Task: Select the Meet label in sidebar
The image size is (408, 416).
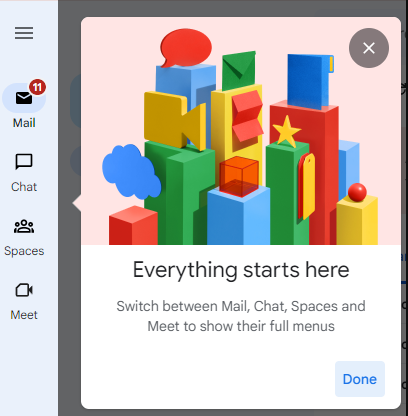Action: (x=24, y=315)
